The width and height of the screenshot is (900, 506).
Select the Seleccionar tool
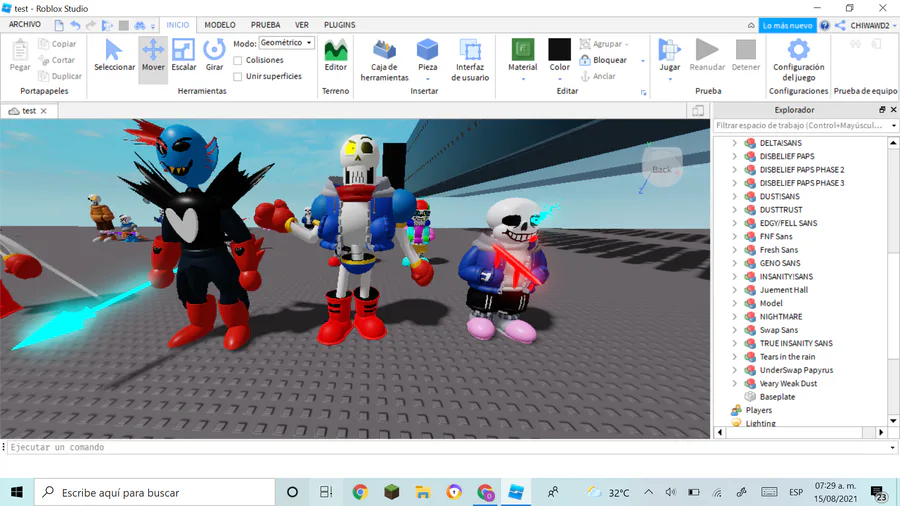tap(114, 56)
